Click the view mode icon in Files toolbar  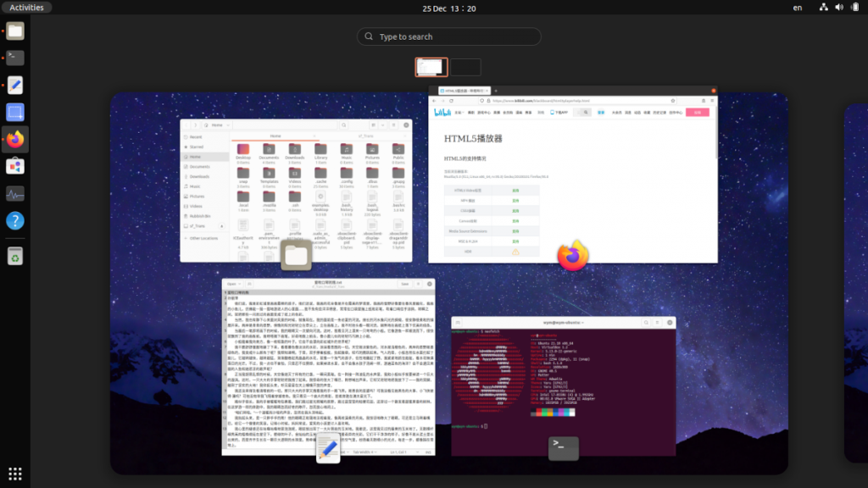pyautogui.click(x=374, y=125)
